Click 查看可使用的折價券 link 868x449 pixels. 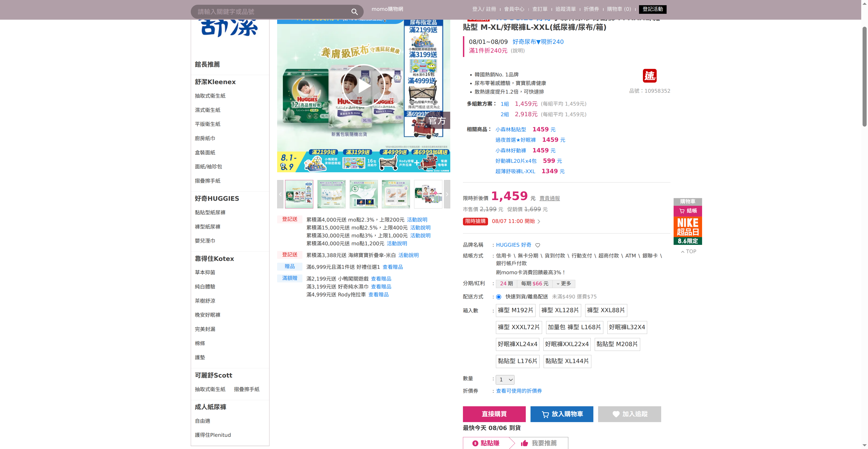pos(519,391)
